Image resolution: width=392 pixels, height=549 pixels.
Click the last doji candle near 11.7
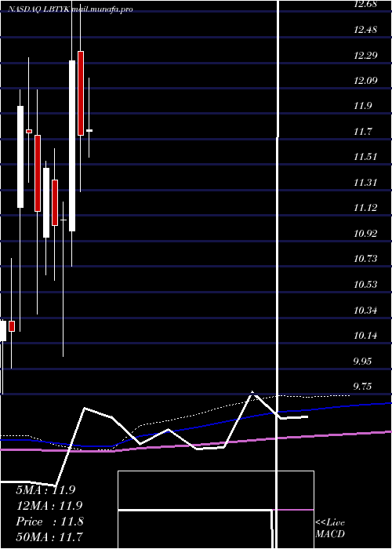tap(89, 131)
